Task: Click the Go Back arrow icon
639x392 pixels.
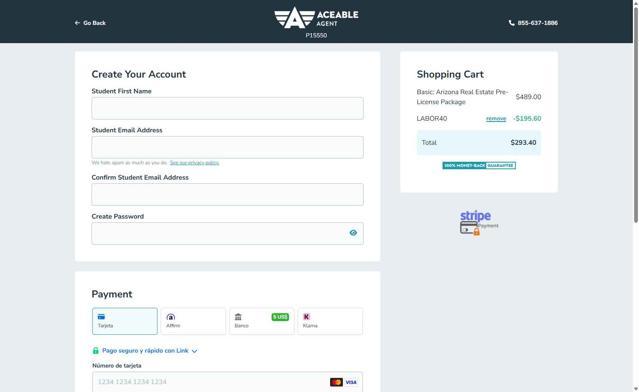Action: [x=77, y=23]
